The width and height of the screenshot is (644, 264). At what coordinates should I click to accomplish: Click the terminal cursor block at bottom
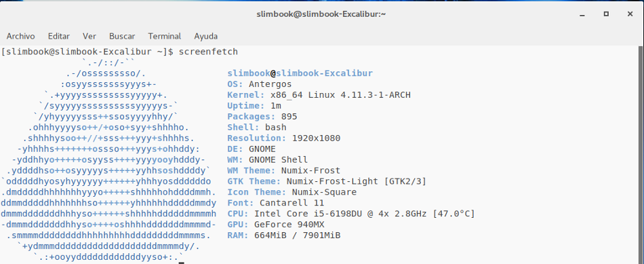click(x=182, y=261)
